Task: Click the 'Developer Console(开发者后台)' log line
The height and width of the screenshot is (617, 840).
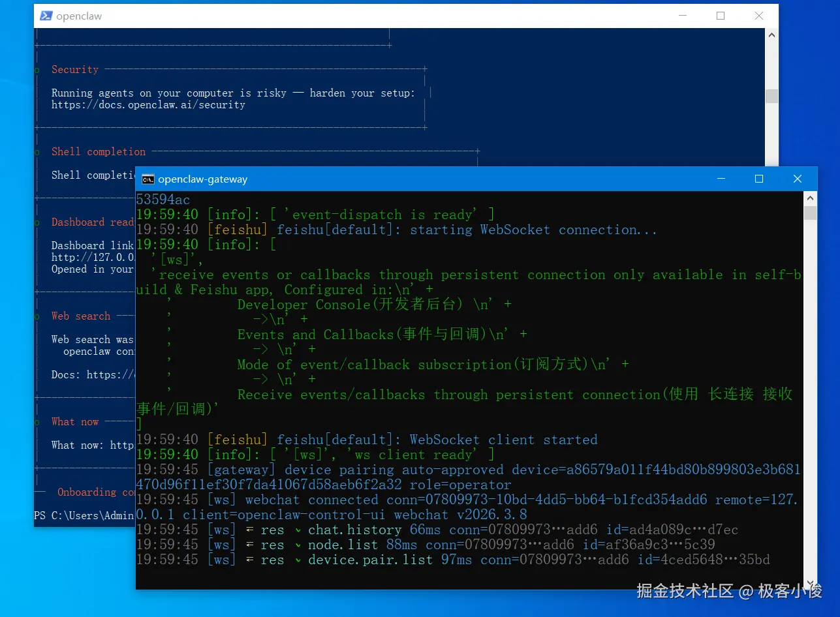Action: (x=375, y=305)
